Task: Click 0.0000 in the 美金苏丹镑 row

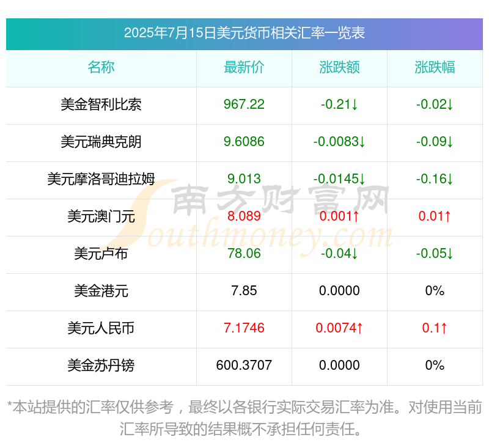Action: point(339,365)
